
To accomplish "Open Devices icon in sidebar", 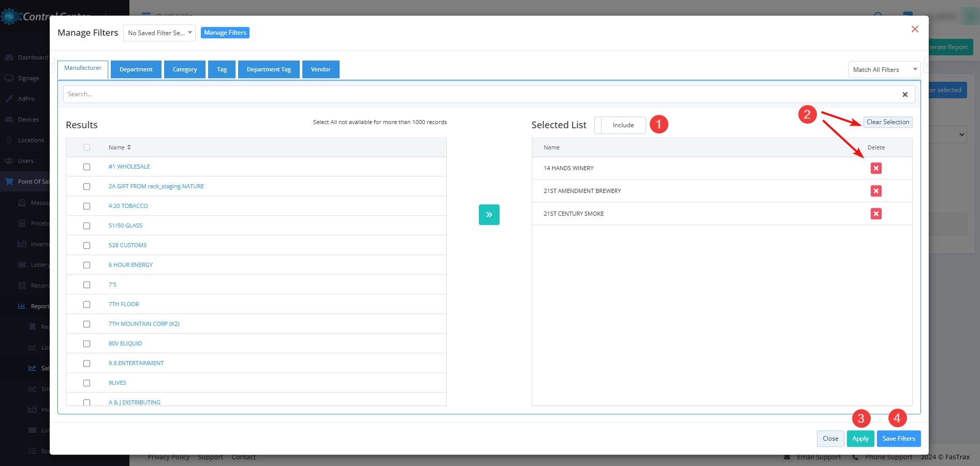I will (x=9, y=119).
